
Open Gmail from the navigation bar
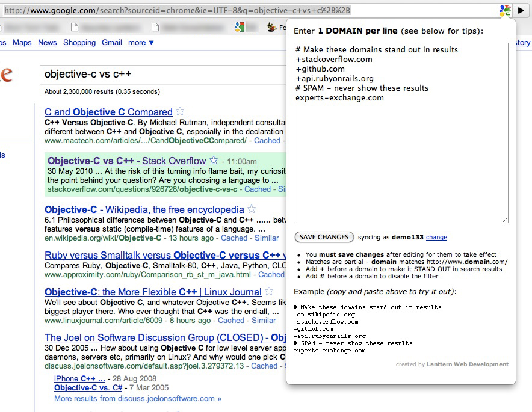coord(110,42)
